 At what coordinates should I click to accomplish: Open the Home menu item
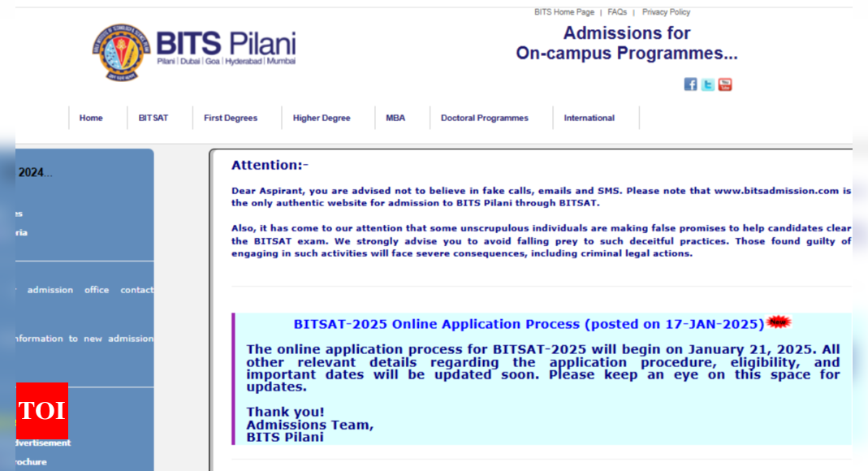coord(91,118)
